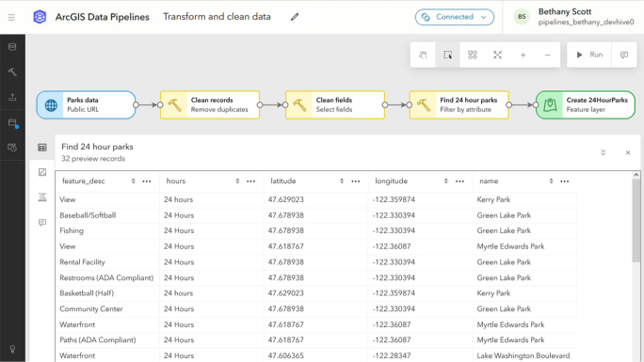The width and height of the screenshot is (644, 362).
Task: Open options menu for hours column
Action: tap(251, 181)
